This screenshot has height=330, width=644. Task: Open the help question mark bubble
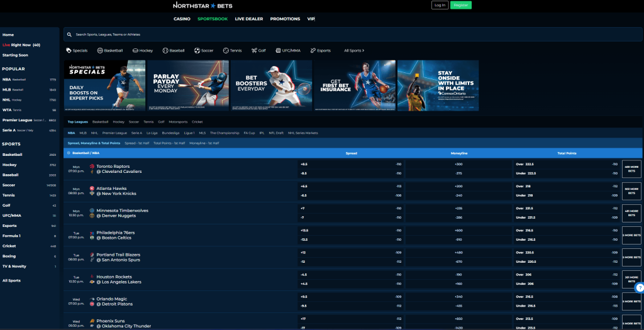pos(639,288)
